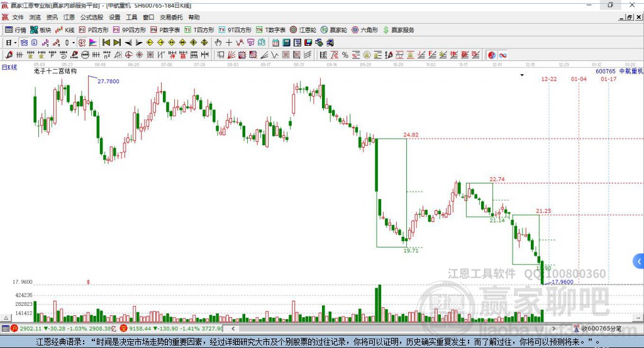Viewport: 644px width, 348px height.
Task: Open the 浏览 menu
Action: tap(35, 17)
